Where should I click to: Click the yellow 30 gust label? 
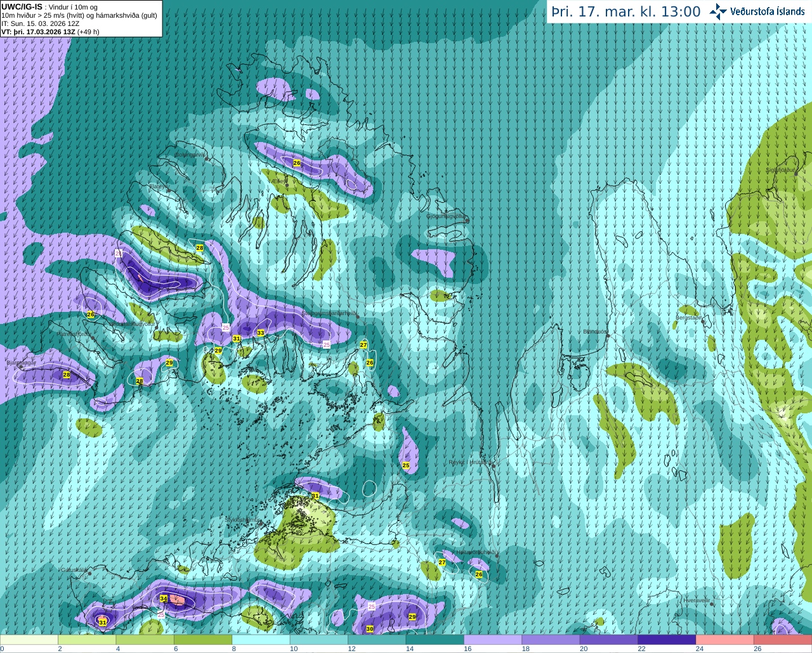pos(370,629)
